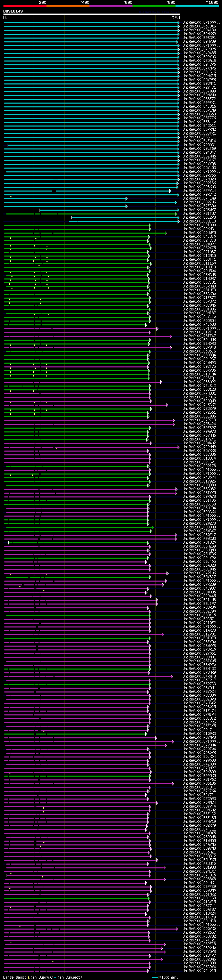Click hit UniRef100_Q8TT47

(x=199, y=336)
